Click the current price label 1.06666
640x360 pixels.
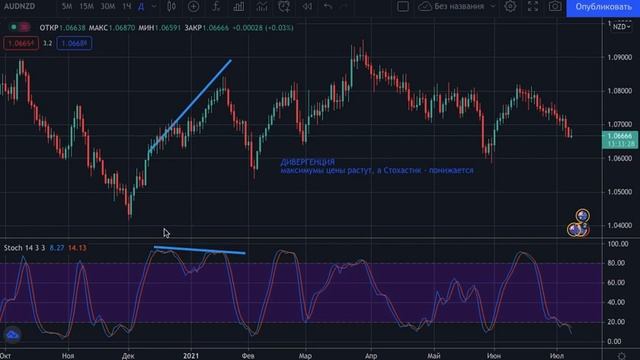tap(620, 140)
